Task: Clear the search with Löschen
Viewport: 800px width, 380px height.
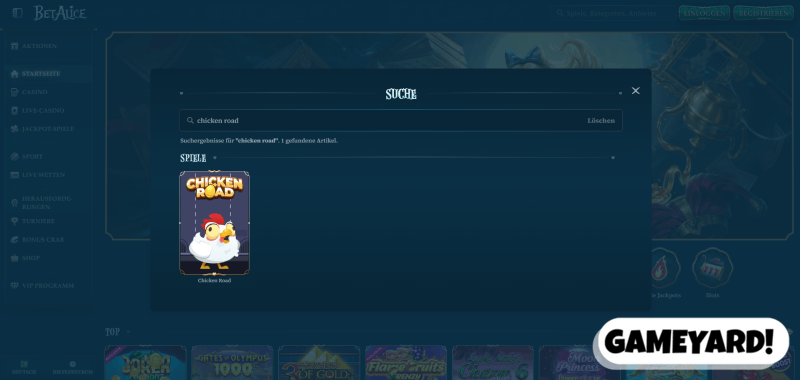Action: click(x=601, y=121)
